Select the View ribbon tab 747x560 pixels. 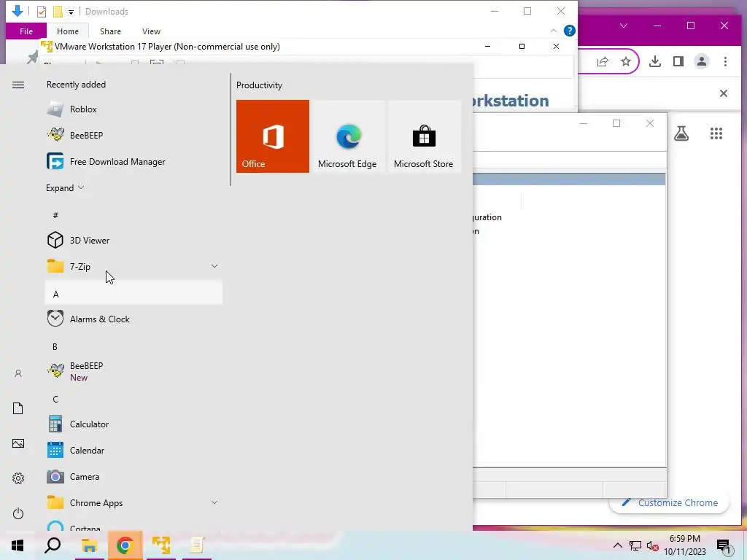151,31
